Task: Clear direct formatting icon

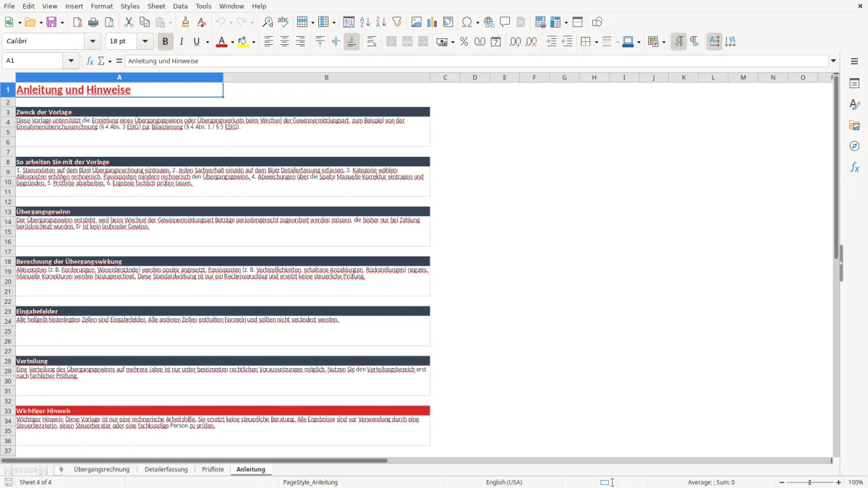Action: [201, 22]
